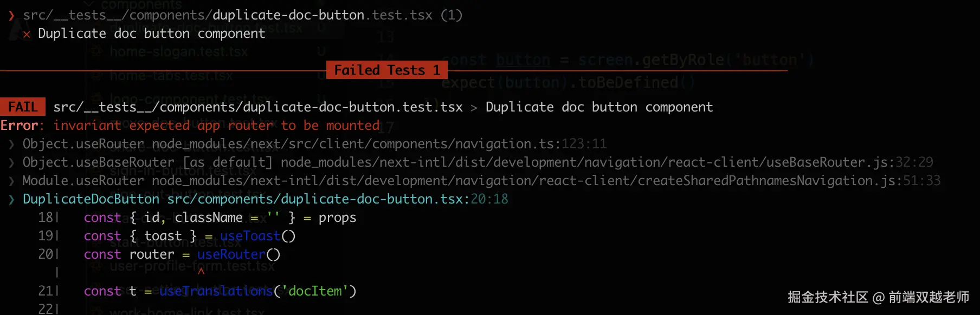Click the useTranslations call on line 21
Image resolution: width=980 pixels, height=315 pixels.
tap(216, 291)
